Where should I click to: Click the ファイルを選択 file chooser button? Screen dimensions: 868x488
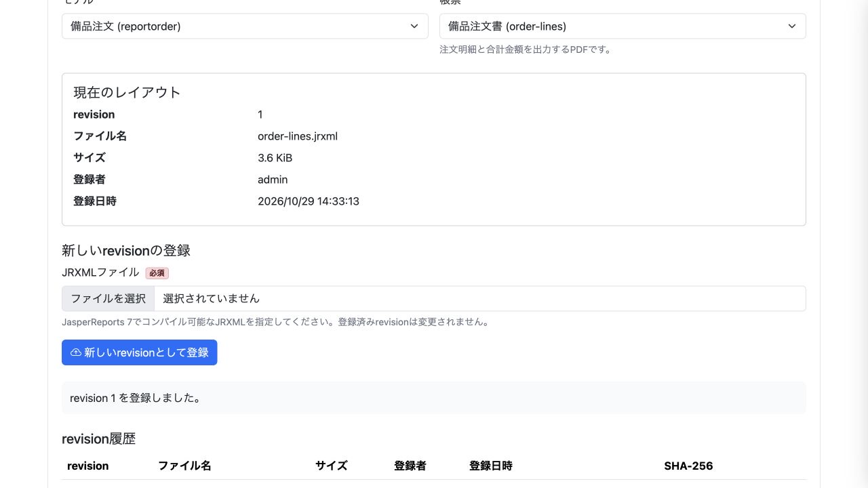[108, 298]
